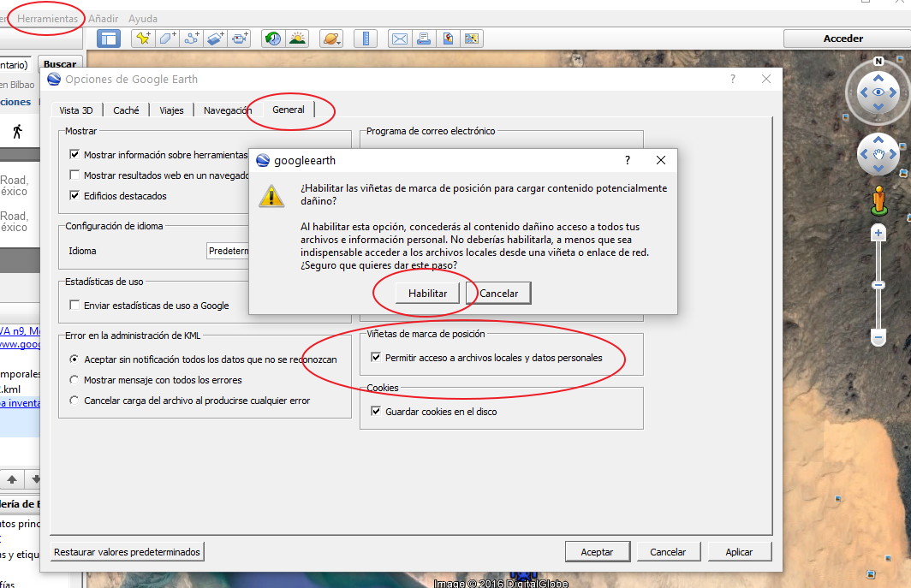Uncheck 'Guardar cookies en el disco'
Screen dimensions: 911x588
[x=376, y=412]
